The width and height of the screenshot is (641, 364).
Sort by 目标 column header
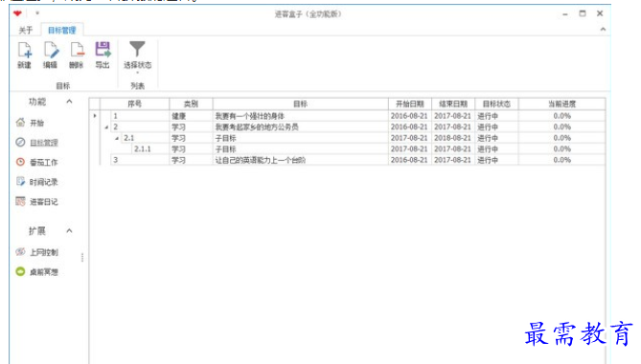click(301, 103)
